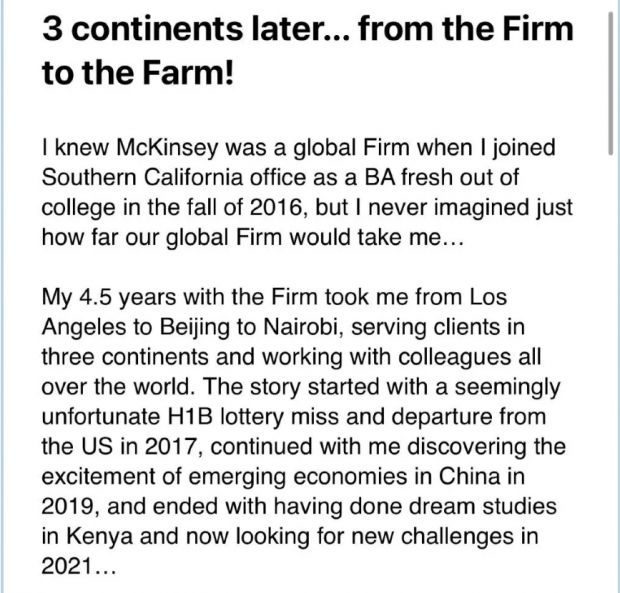Image resolution: width=620 pixels, height=593 pixels.
Task: Click the word 'lottery'
Action: [x=252, y=417]
